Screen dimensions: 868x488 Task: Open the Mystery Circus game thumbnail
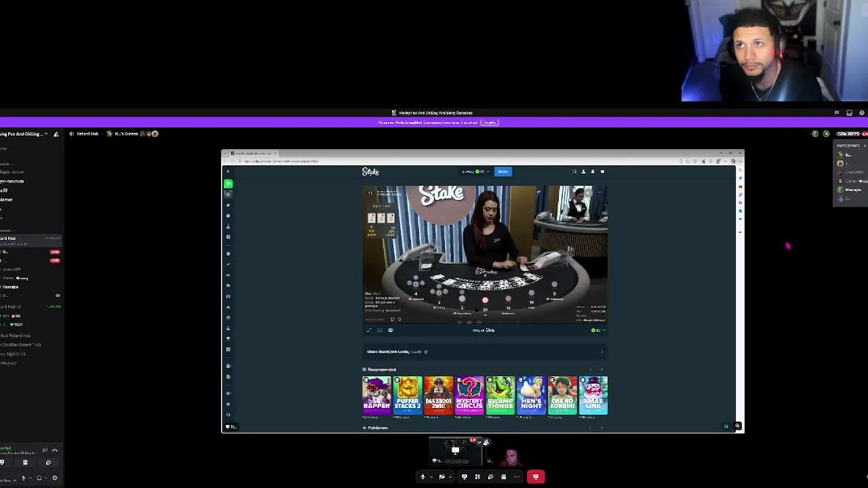point(469,395)
